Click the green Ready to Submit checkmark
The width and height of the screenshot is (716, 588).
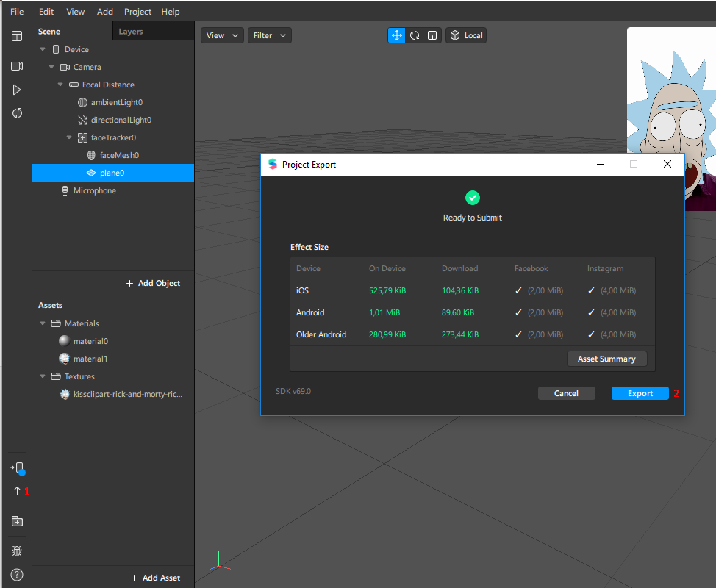click(x=472, y=198)
